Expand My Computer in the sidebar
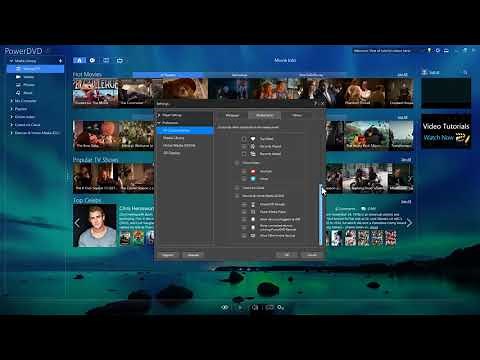 [x=11, y=101]
